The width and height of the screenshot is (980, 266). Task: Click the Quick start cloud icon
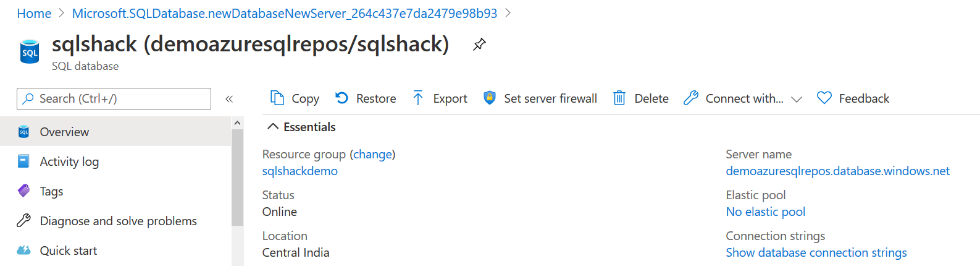[x=23, y=251]
